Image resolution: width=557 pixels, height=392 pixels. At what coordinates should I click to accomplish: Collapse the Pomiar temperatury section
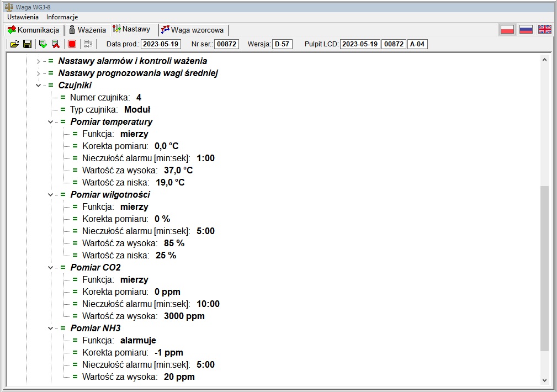pyautogui.click(x=50, y=122)
